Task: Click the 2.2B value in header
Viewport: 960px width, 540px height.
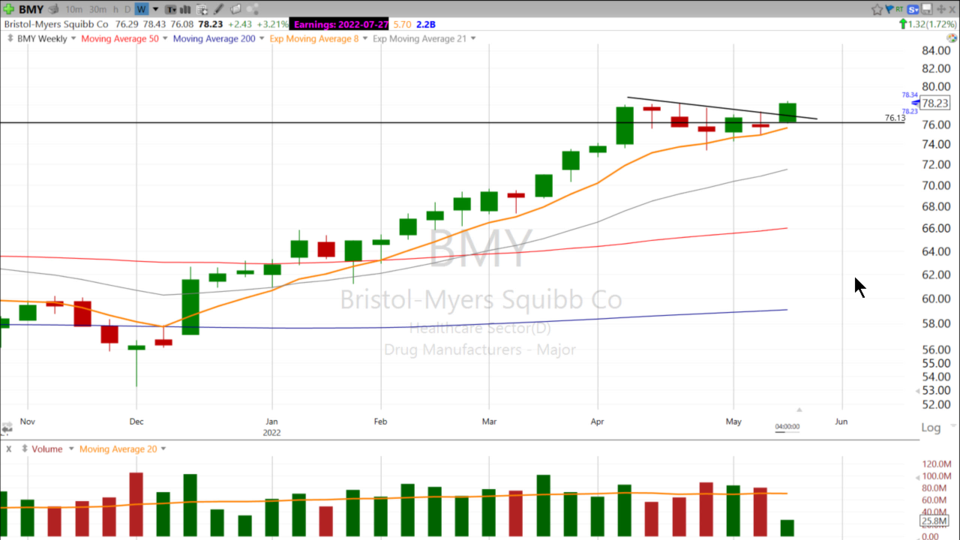Action: tap(426, 24)
